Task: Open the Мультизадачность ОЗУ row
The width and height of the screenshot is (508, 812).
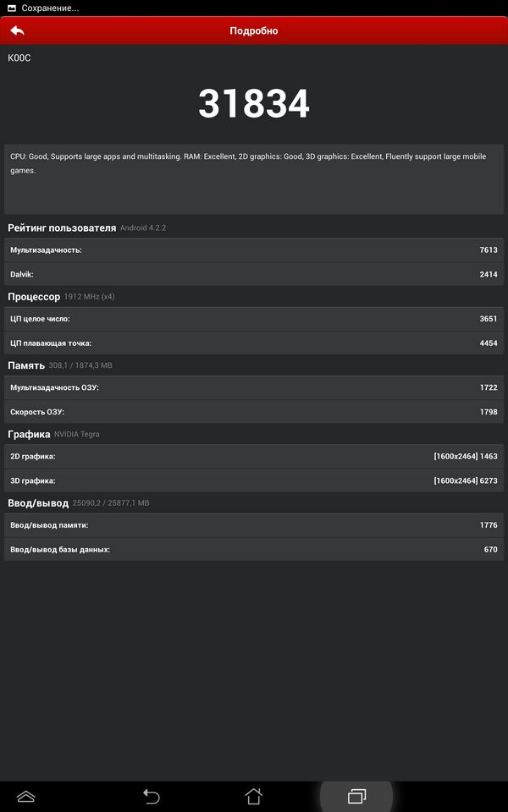Action: pyautogui.click(x=254, y=387)
